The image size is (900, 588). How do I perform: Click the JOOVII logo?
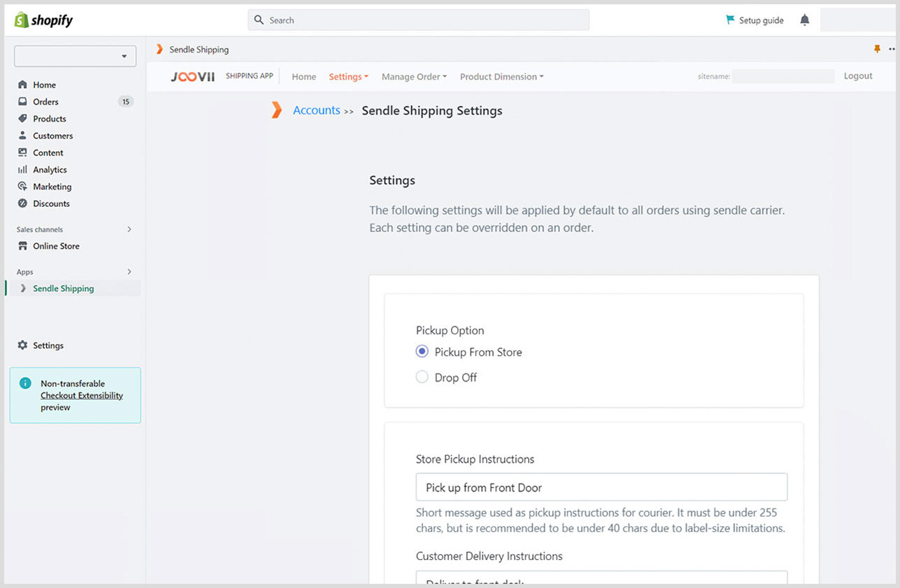click(193, 77)
